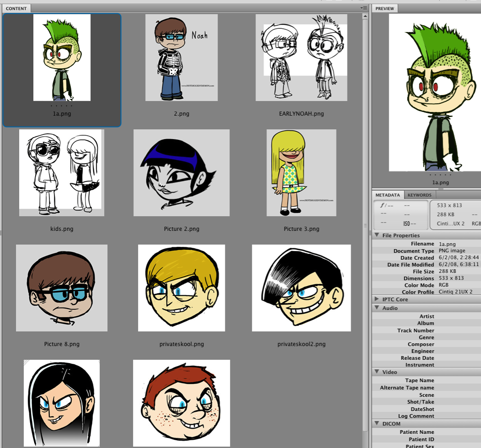This screenshot has width=481, height=448.
Task: Click the Picture 2.png filename label
Action: pos(182,229)
